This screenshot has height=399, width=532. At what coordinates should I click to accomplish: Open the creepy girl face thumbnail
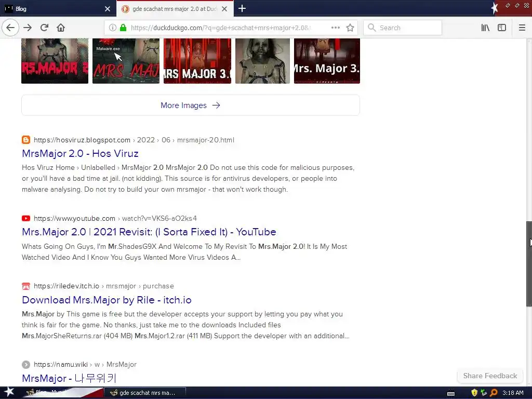pyautogui.click(x=262, y=61)
